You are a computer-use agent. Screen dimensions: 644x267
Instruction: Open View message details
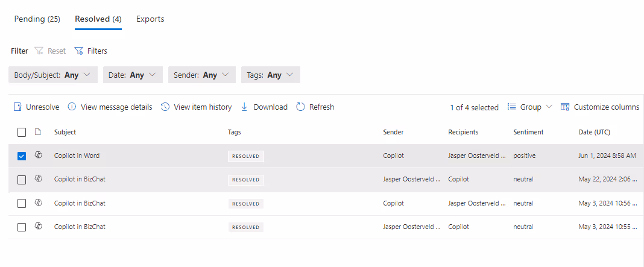[x=110, y=107]
